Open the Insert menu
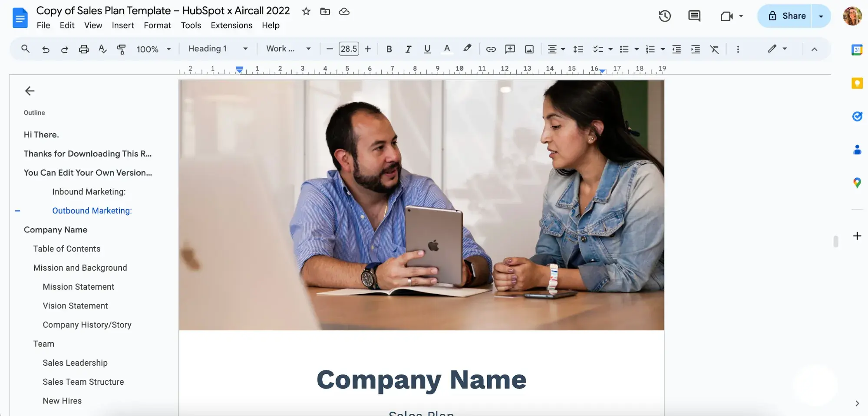The height and width of the screenshot is (416, 868). click(123, 25)
